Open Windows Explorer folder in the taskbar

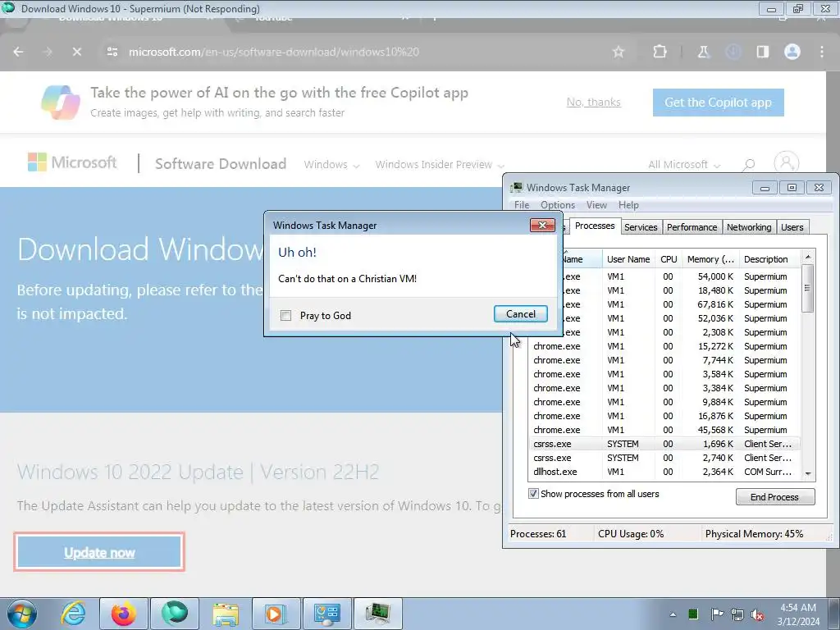(x=226, y=614)
